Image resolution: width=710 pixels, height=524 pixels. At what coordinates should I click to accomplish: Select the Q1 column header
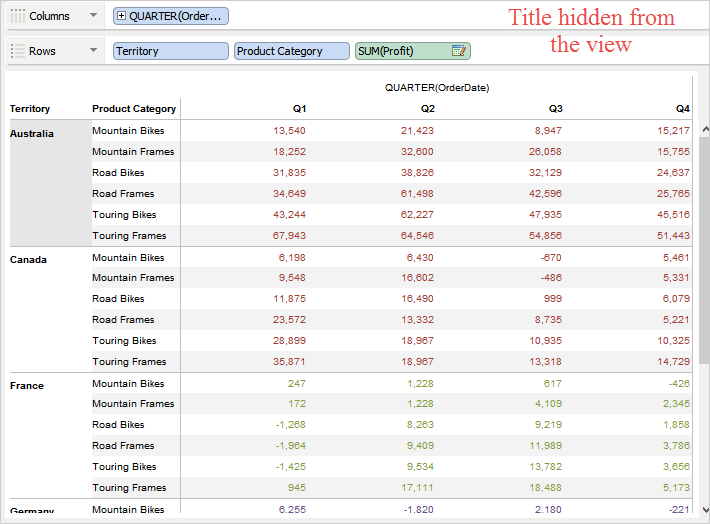pos(299,109)
